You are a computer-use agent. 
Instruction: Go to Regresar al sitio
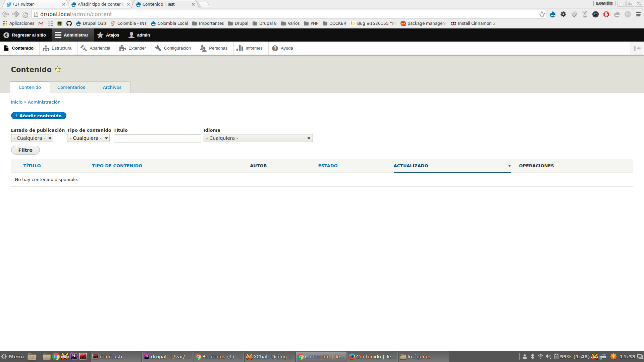coord(25,35)
